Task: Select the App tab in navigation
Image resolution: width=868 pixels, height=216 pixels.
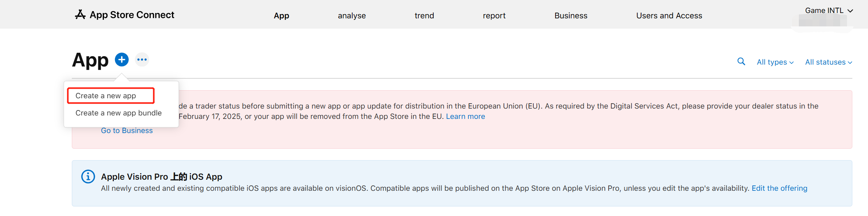Action: click(281, 16)
